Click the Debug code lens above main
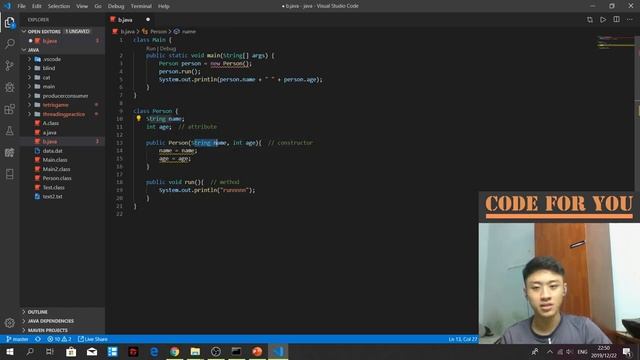The height and width of the screenshot is (360, 640). (168, 49)
